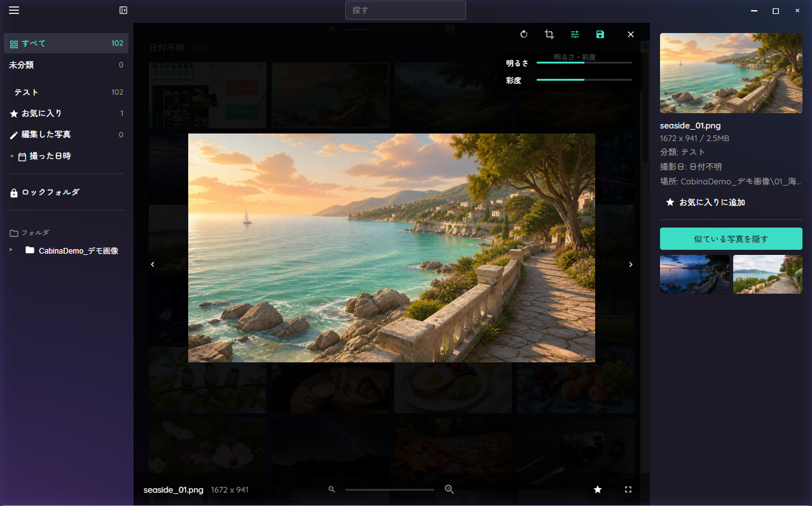The image size is (812, 506).
Task: Click the 探す search field
Action: pos(406,10)
